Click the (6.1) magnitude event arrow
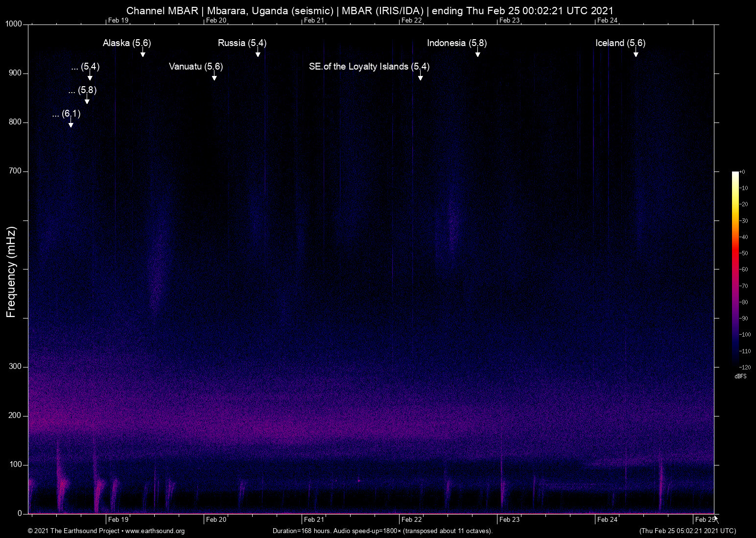 pyautogui.click(x=70, y=125)
